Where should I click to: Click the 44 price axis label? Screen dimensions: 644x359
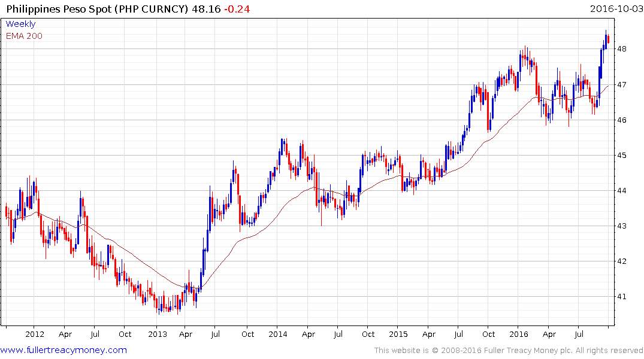point(621,190)
